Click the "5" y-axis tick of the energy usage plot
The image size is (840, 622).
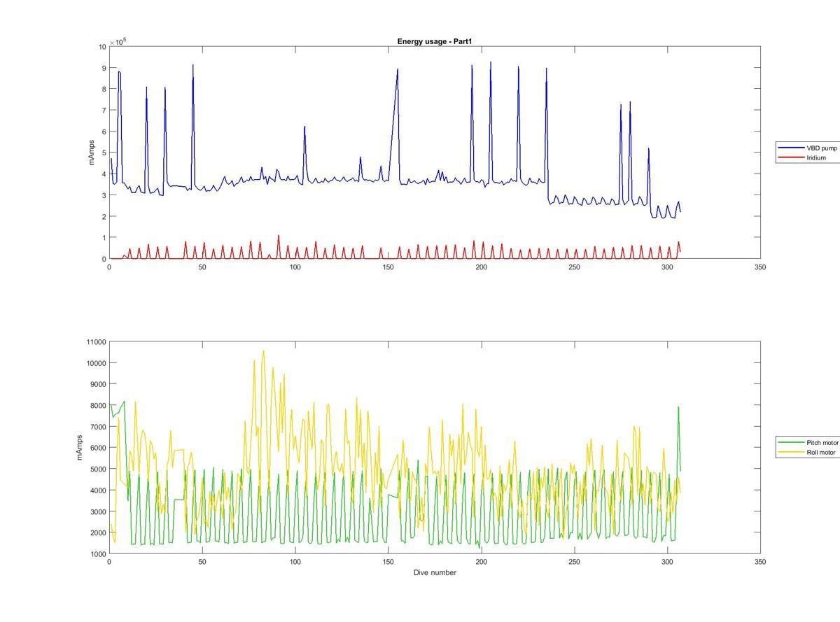point(104,153)
